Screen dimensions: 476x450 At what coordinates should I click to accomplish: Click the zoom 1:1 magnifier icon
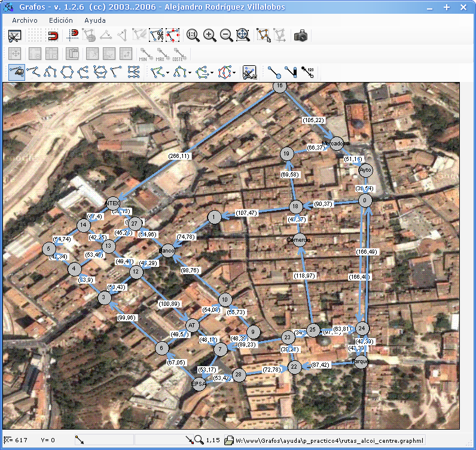tap(193, 36)
